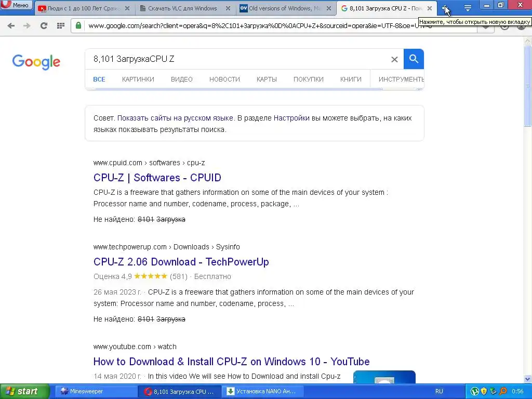Click the page vertical scrollbar thumb

click(528, 87)
